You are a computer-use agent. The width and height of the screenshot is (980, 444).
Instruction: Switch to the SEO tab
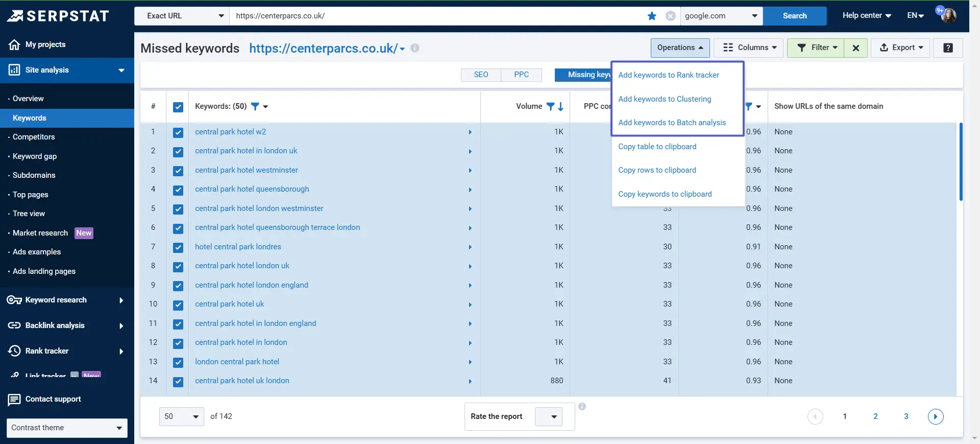coord(481,75)
